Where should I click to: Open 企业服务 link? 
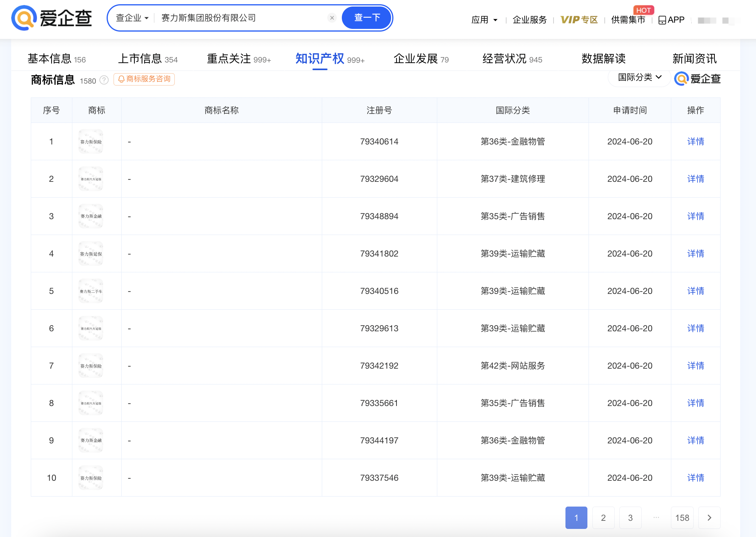click(x=530, y=20)
